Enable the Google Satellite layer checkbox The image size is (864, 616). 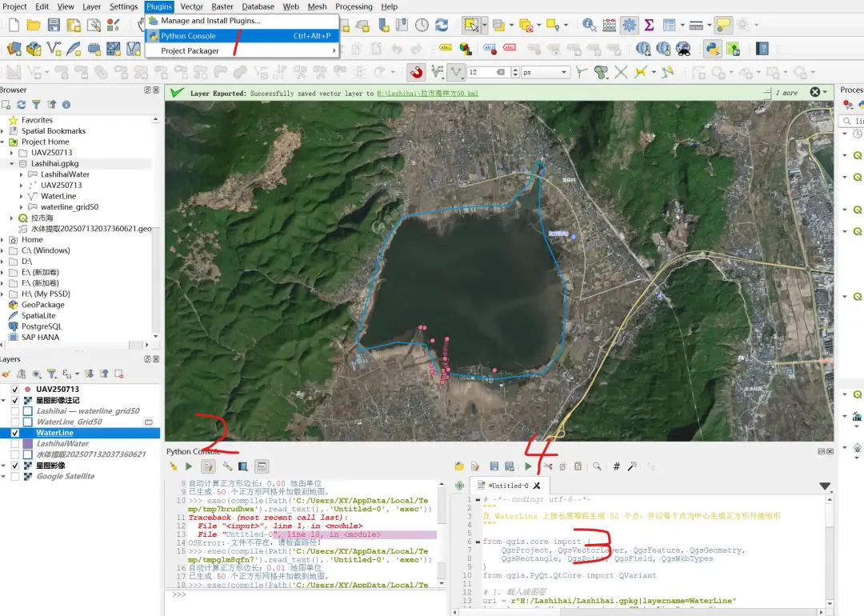tap(15, 476)
